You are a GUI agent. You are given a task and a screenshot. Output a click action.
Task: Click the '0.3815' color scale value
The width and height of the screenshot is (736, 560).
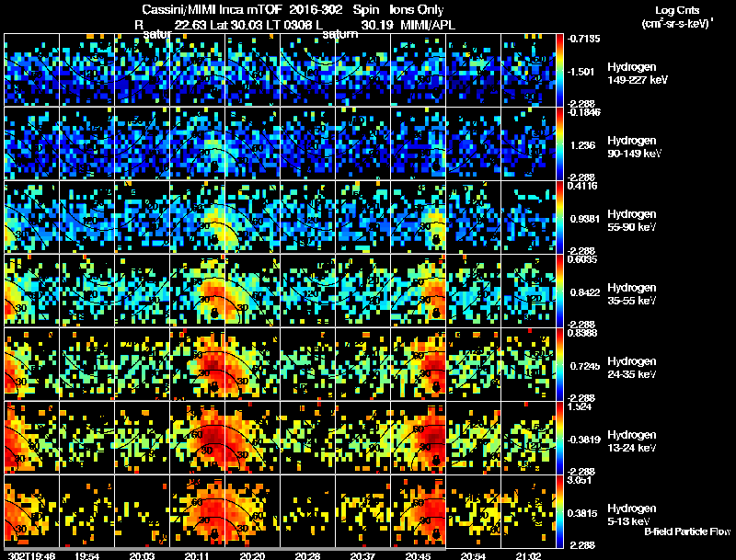583,514
